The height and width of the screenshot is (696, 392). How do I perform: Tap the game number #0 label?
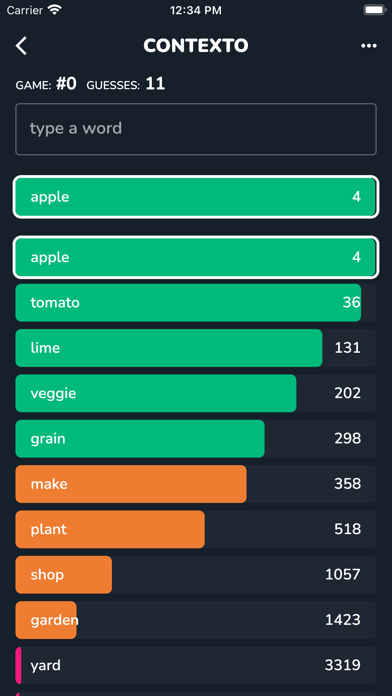tap(66, 84)
